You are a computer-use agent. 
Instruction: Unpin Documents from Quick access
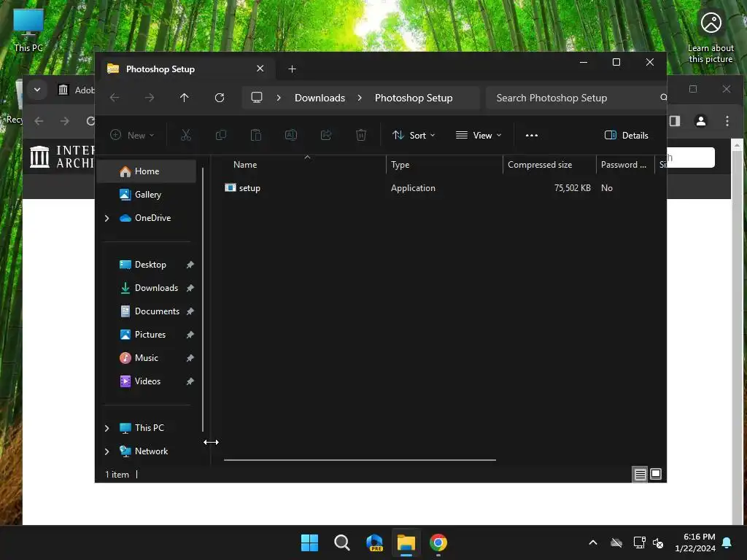pos(190,311)
